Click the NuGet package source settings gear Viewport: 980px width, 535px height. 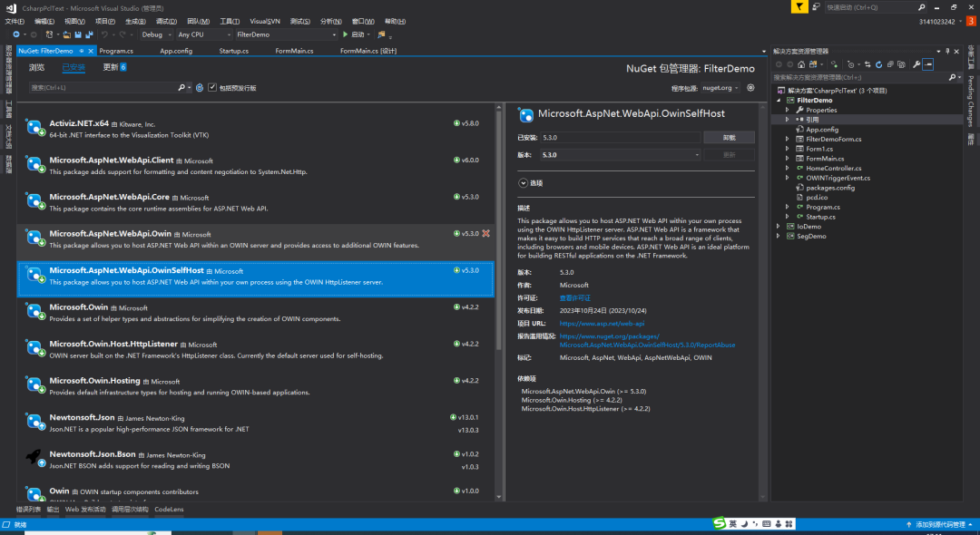(x=751, y=88)
